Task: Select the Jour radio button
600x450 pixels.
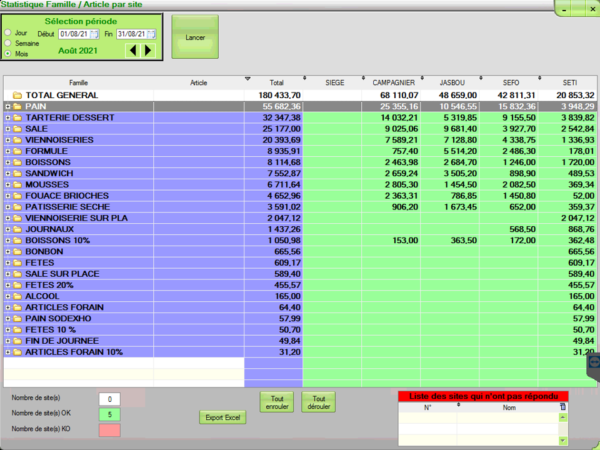Action: coord(7,33)
